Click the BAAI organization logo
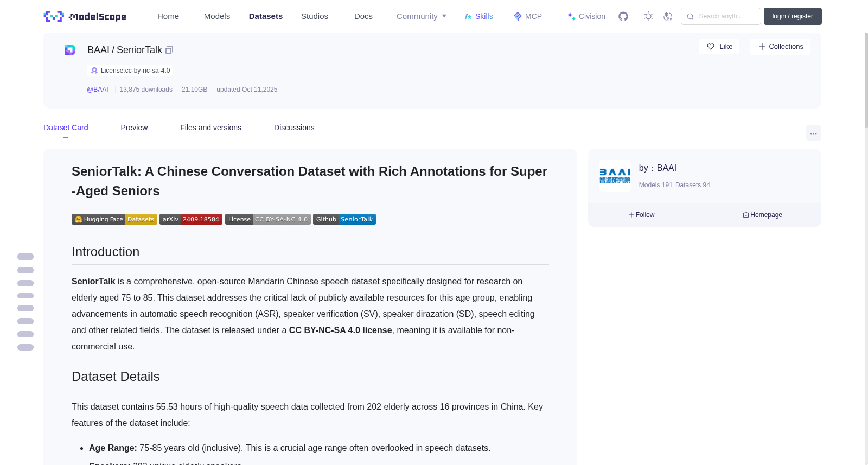 pyautogui.click(x=615, y=176)
